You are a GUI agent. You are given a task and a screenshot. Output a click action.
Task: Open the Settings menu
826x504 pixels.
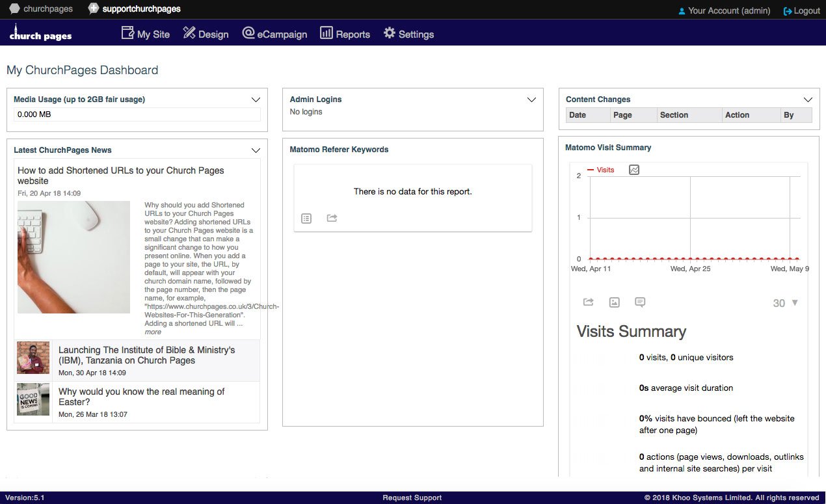coord(408,34)
